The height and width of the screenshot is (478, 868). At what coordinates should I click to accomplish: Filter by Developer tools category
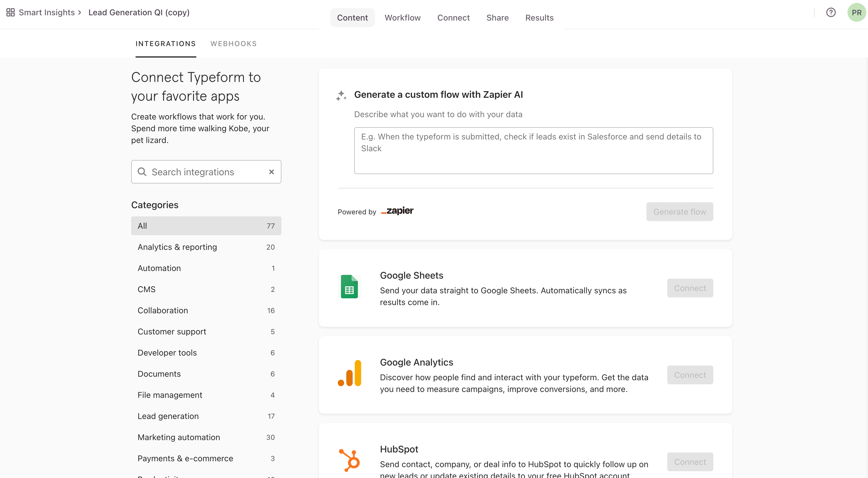pyautogui.click(x=206, y=353)
